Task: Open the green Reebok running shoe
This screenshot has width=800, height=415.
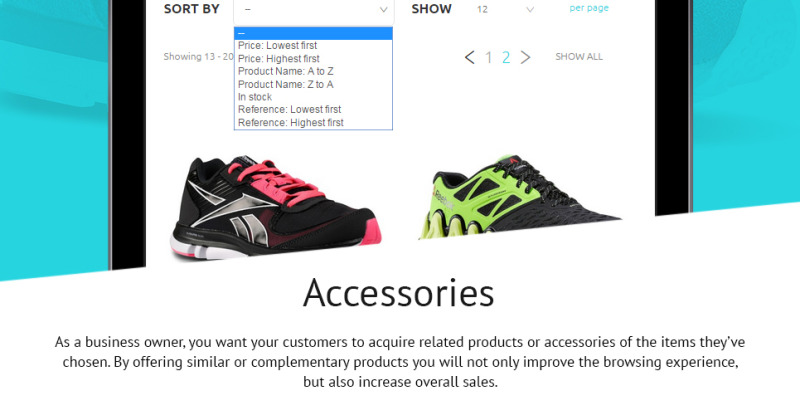Action: click(519, 197)
